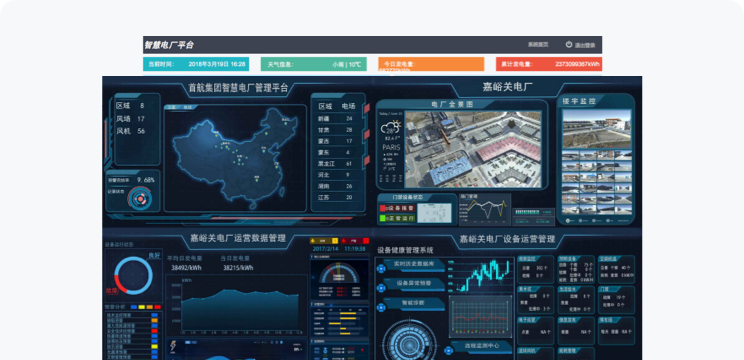Image resolution: width=744 pixels, height=360 pixels.
Task: Click the yellow 预警分析 legend swatch
Action: tap(142, 307)
